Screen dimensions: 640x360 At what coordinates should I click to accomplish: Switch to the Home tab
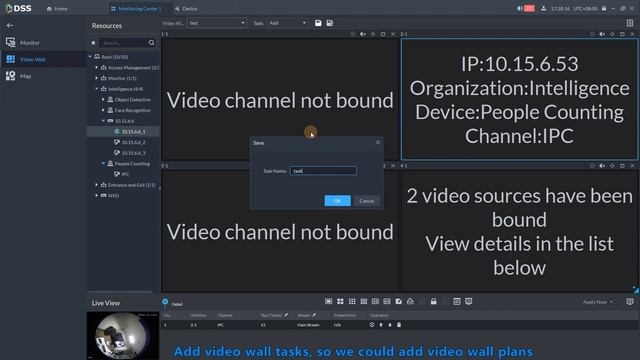[57, 9]
